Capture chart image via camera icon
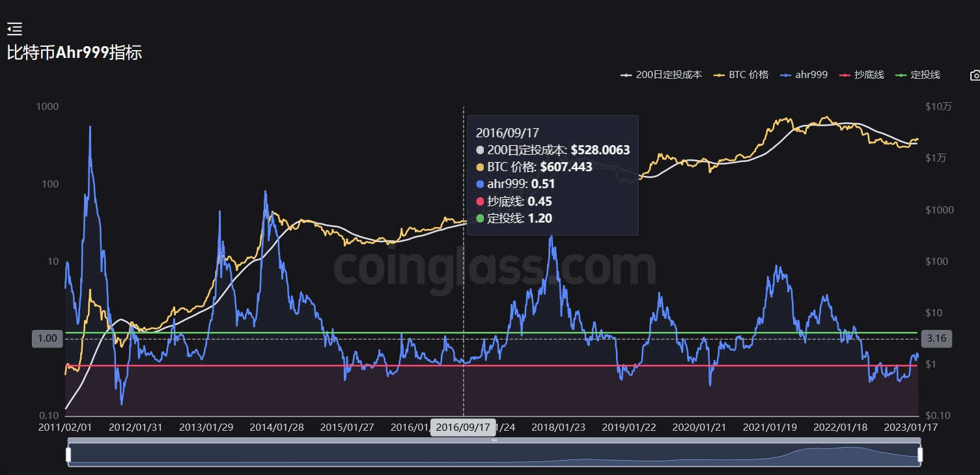This screenshot has height=475, width=980. (x=974, y=74)
